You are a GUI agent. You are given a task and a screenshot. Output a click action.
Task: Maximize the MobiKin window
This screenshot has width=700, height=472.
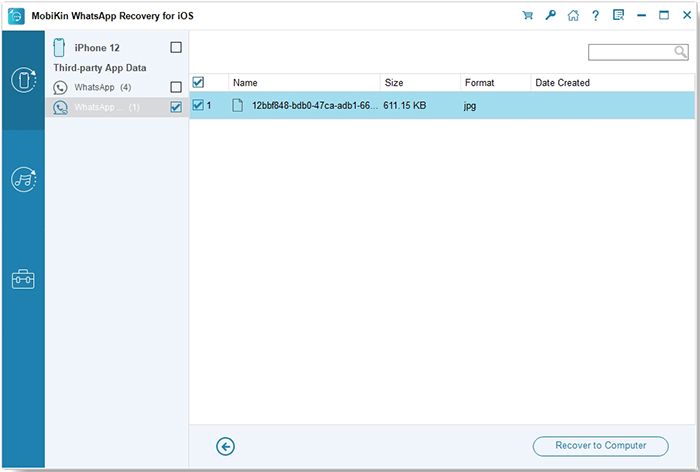point(664,15)
